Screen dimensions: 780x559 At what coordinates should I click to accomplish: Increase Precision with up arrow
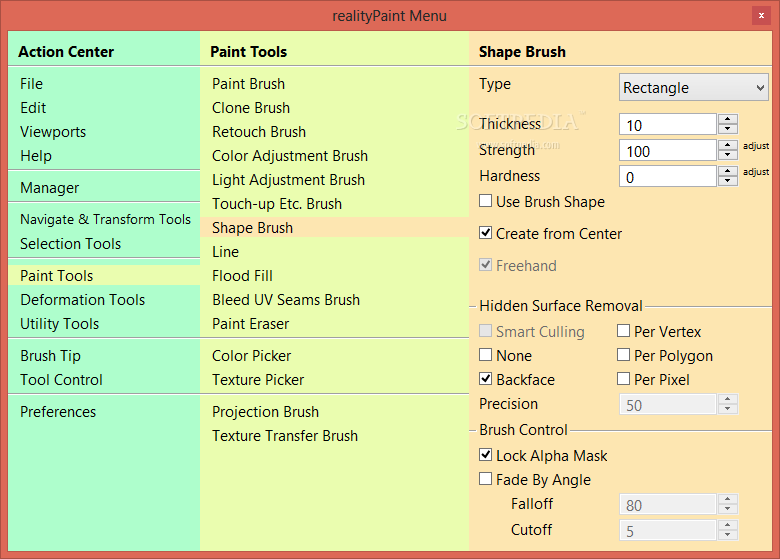(728, 399)
